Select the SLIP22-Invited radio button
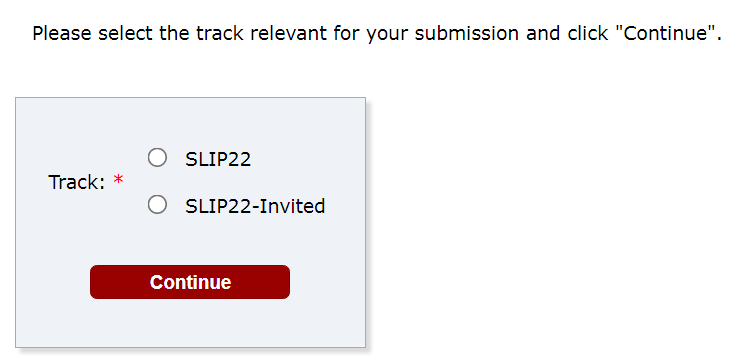The height and width of the screenshot is (363, 731). pyautogui.click(x=157, y=205)
